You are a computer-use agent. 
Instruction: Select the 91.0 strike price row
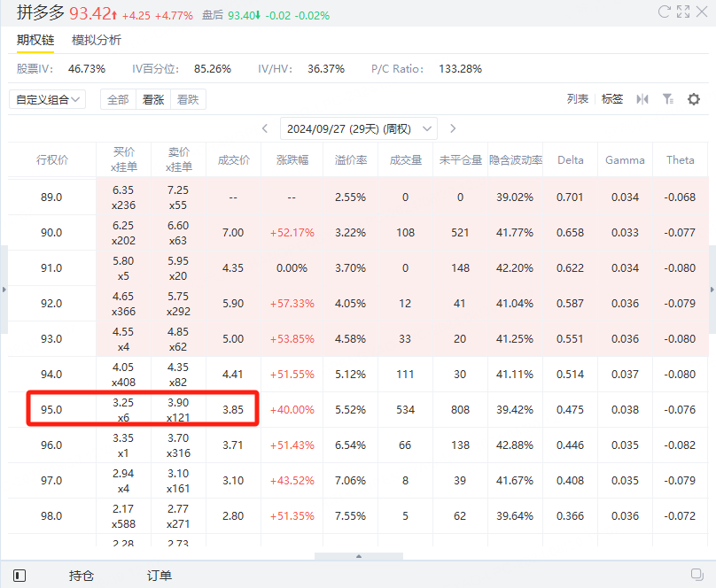click(x=359, y=267)
